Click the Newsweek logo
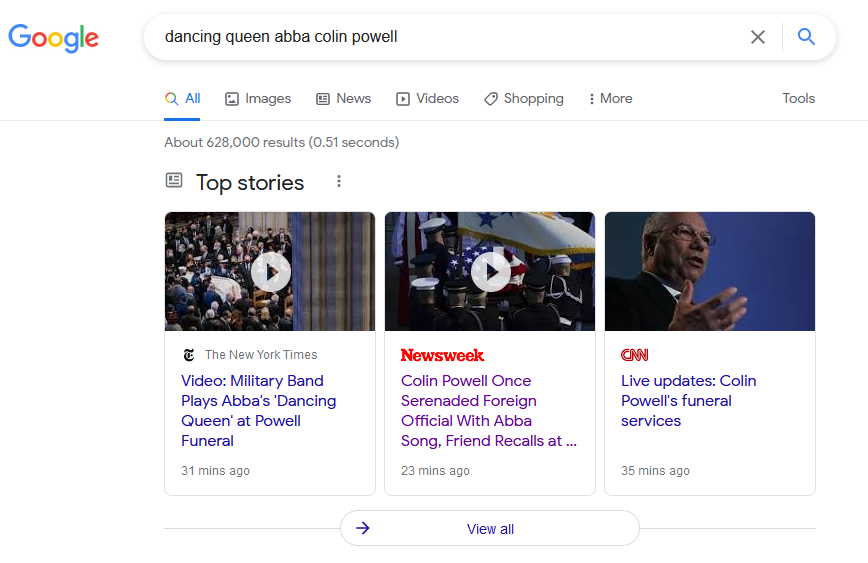The height and width of the screenshot is (563, 868). point(442,355)
